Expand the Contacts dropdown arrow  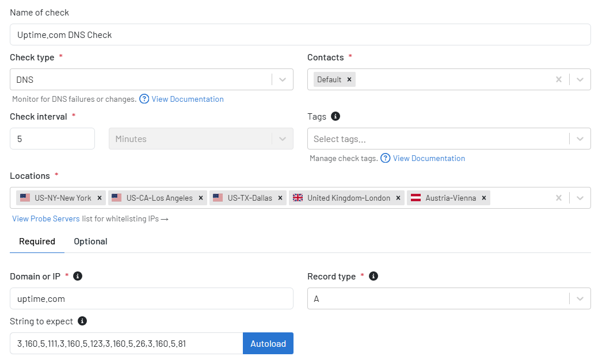coord(580,79)
